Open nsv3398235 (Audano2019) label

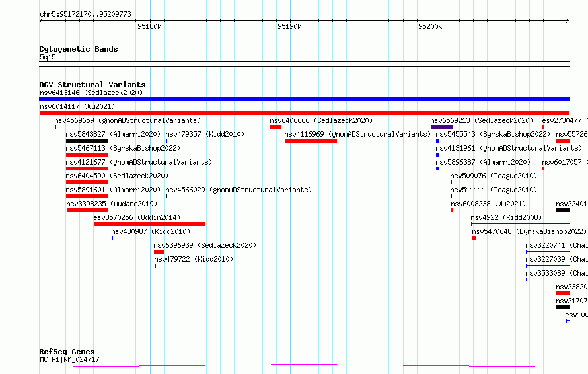click(x=112, y=204)
